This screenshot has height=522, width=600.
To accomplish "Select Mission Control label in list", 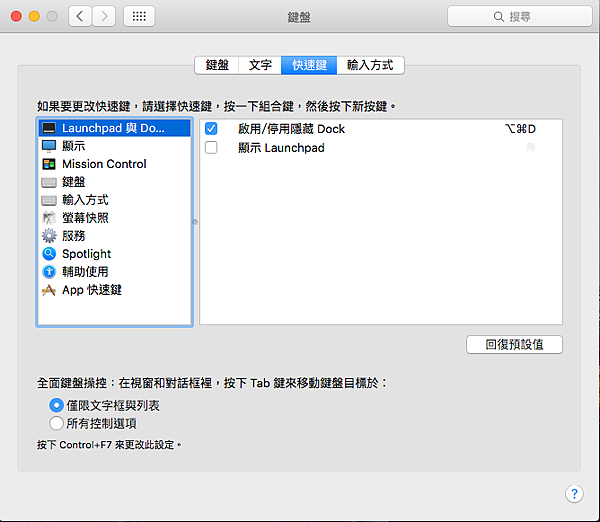I will 104,164.
